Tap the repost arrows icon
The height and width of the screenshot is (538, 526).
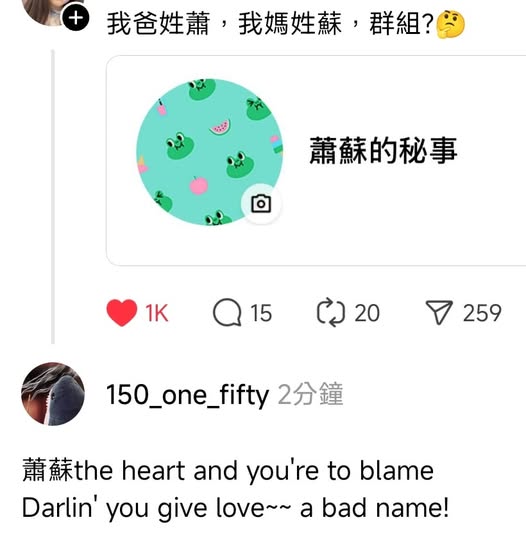pos(330,313)
